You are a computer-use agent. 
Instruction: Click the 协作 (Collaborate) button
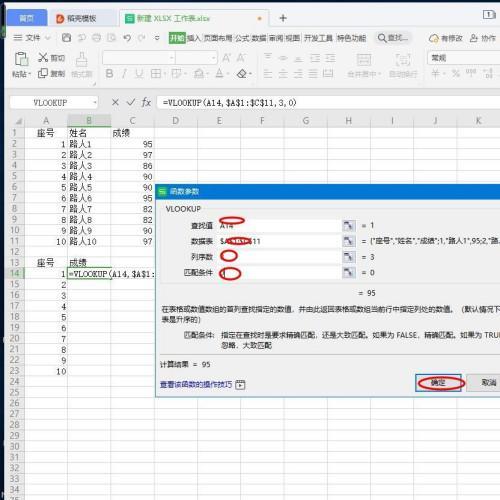483,38
